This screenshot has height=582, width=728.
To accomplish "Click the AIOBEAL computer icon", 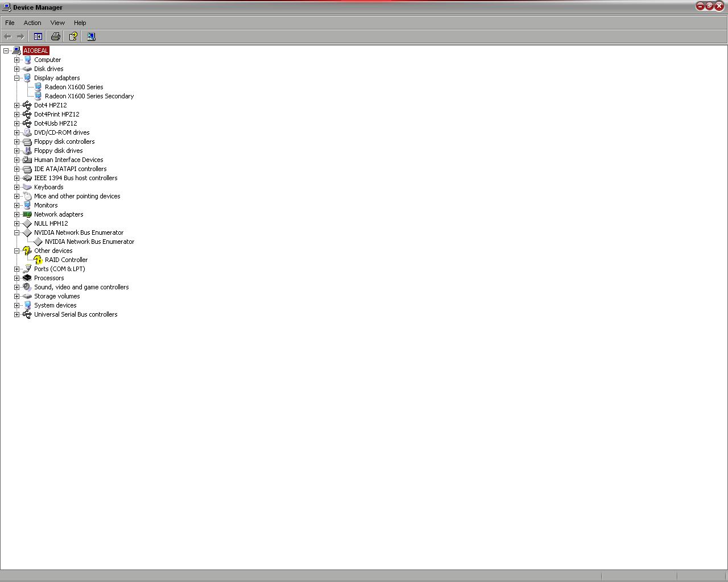I will (x=16, y=51).
